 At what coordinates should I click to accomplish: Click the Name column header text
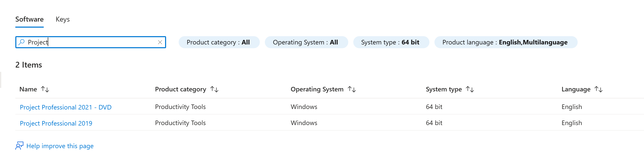[28, 89]
